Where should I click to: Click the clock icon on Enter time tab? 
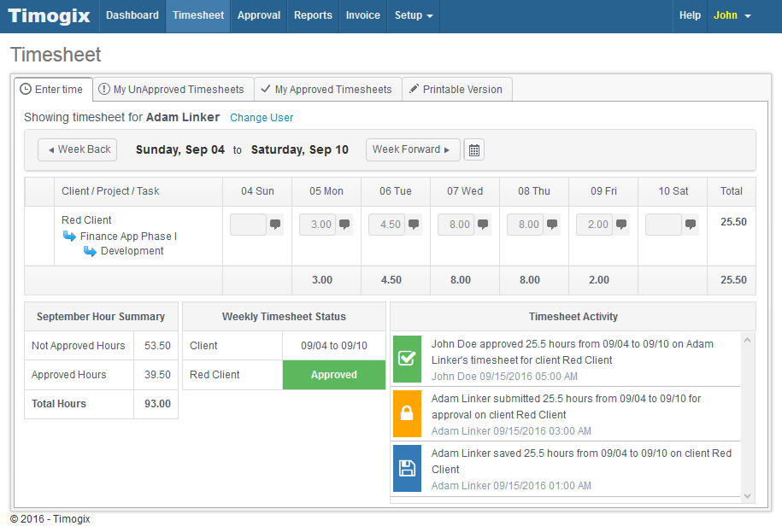[x=25, y=89]
